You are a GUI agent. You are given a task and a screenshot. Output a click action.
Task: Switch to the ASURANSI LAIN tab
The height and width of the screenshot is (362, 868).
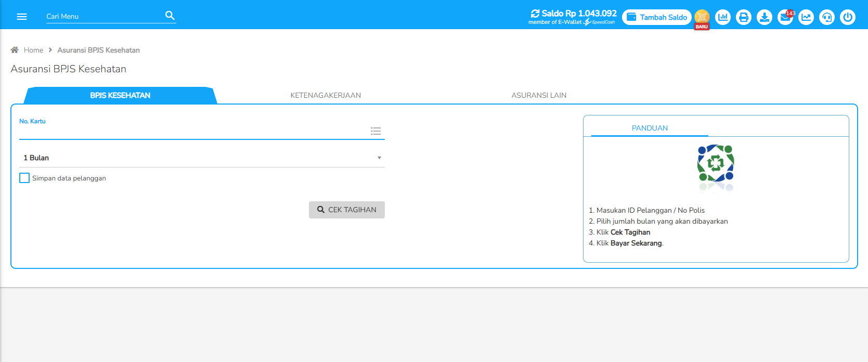(539, 95)
